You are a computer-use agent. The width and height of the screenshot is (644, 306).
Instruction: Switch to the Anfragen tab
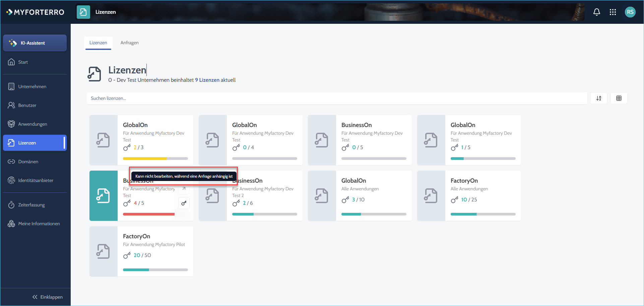pyautogui.click(x=129, y=43)
